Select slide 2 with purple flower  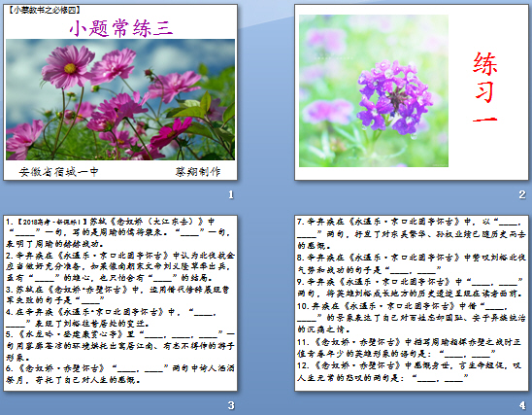pos(412,92)
